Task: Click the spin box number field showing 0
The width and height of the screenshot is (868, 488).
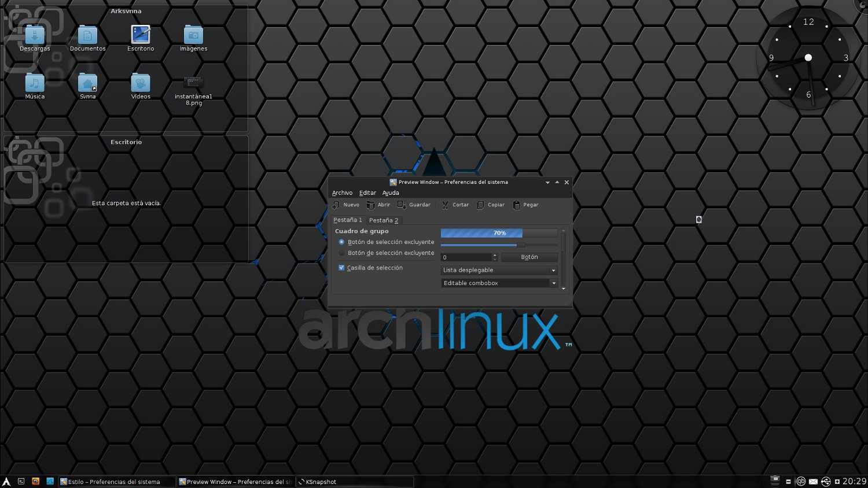Action: pyautogui.click(x=466, y=257)
